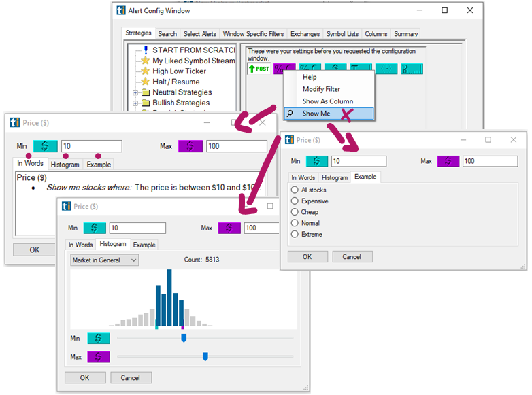Click the purple Max price icon beside the histogram slider
This screenshot has height=395, width=532.
(x=99, y=357)
